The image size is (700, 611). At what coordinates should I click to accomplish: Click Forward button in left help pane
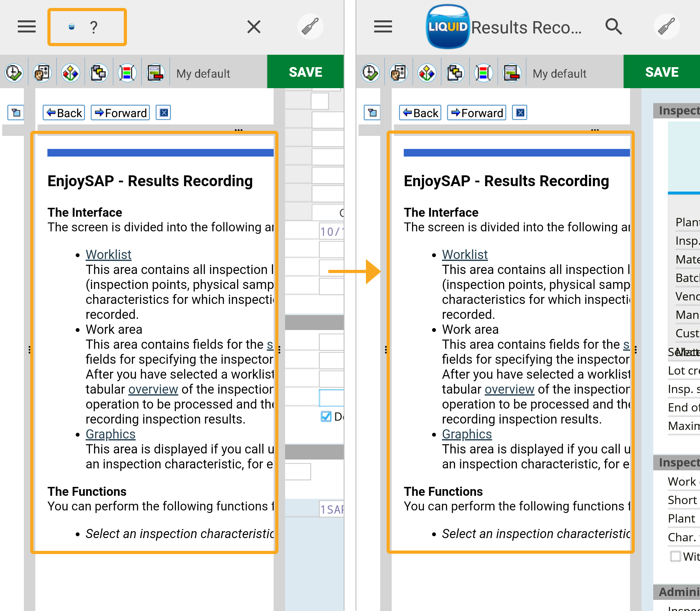(x=120, y=113)
